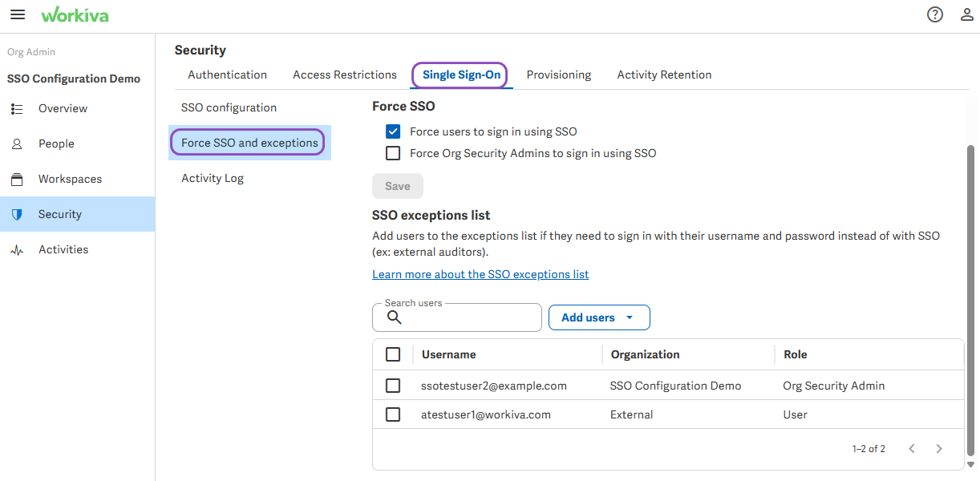Click the Workspaces icon in sidebar
The height and width of the screenshot is (481, 980).
pyautogui.click(x=17, y=179)
